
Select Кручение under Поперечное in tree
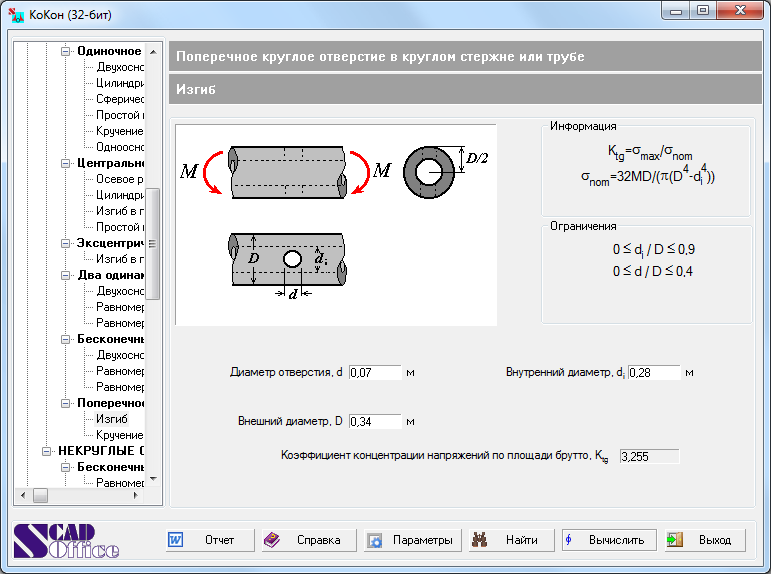(x=119, y=435)
